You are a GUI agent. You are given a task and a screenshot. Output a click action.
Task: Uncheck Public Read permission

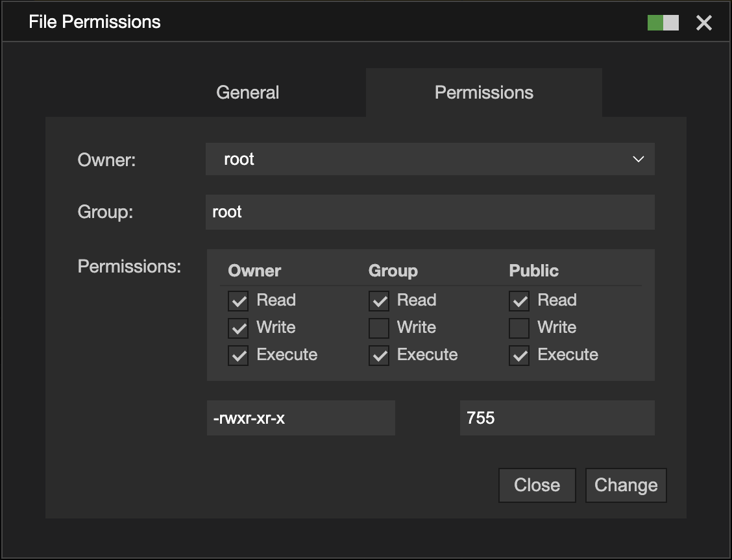point(519,301)
